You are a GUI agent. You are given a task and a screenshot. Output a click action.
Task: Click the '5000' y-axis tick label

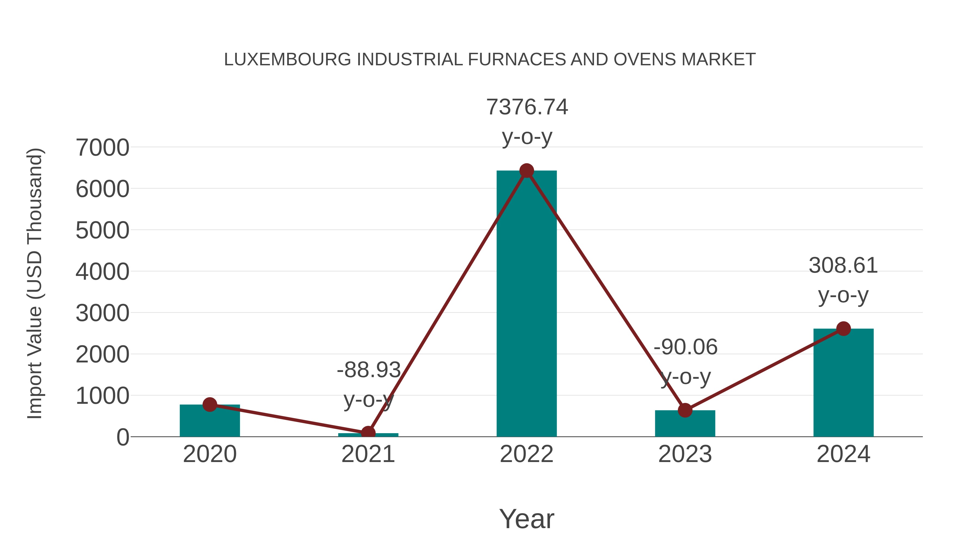102,230
